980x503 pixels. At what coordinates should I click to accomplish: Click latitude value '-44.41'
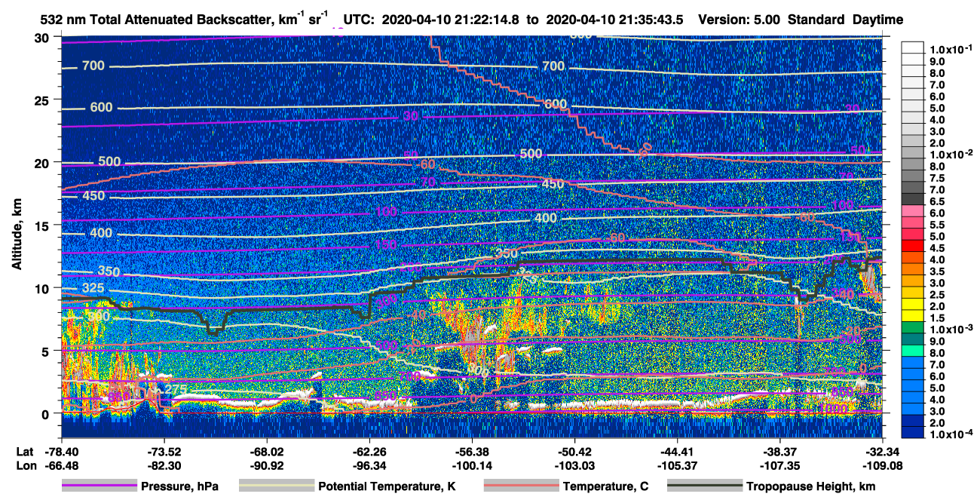pos(677,451)
